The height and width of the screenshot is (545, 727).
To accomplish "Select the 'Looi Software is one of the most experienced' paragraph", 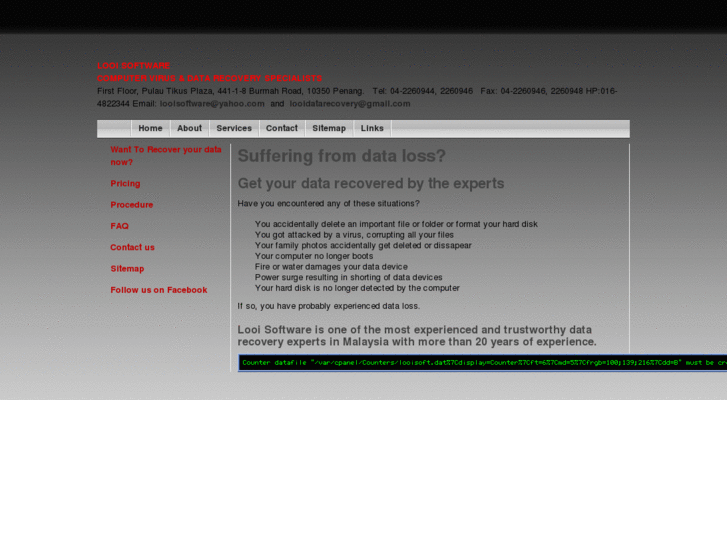I will click(417, 336).
